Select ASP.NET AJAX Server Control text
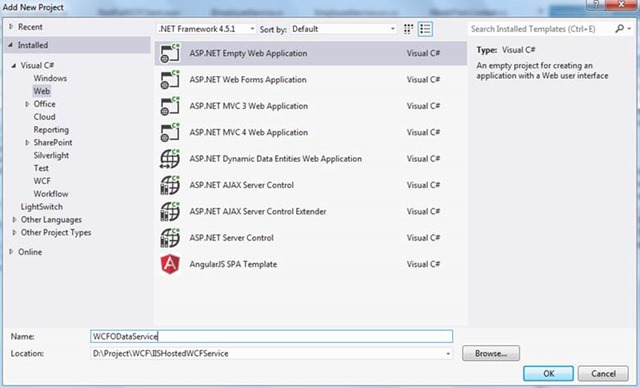The image size is (640, 388). pyautogui.click(x=242, y=185)
